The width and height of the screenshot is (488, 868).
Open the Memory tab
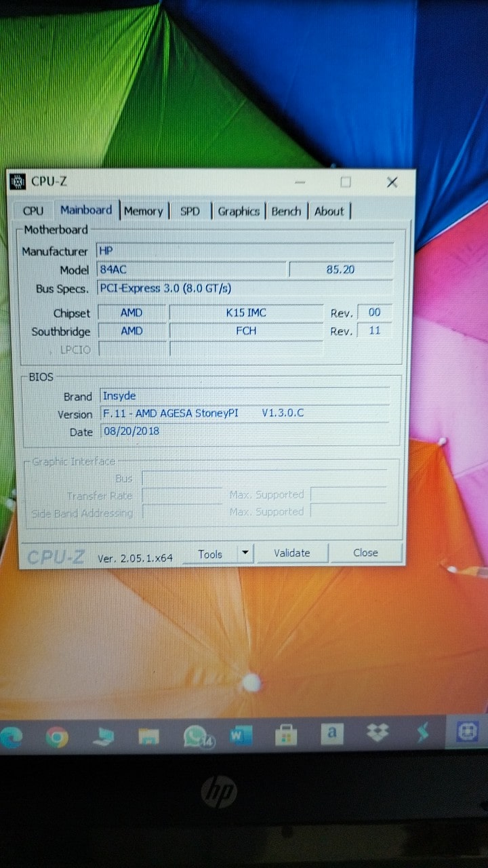tap(144, 212)
